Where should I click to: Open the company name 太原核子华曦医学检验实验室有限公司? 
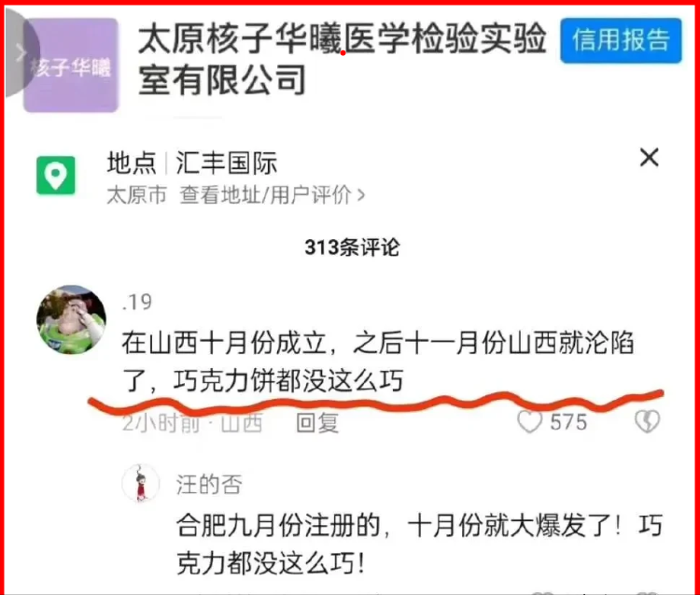click(x=342, y=59)
